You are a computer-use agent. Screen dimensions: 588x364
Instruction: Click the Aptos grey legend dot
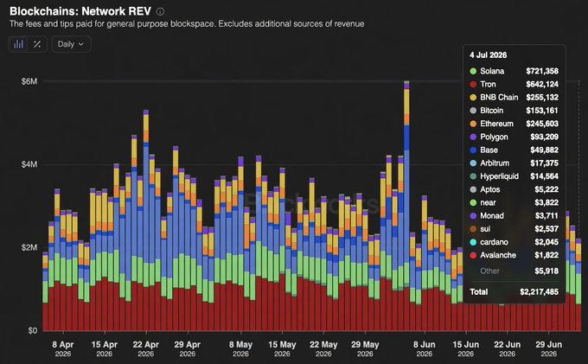473,189
